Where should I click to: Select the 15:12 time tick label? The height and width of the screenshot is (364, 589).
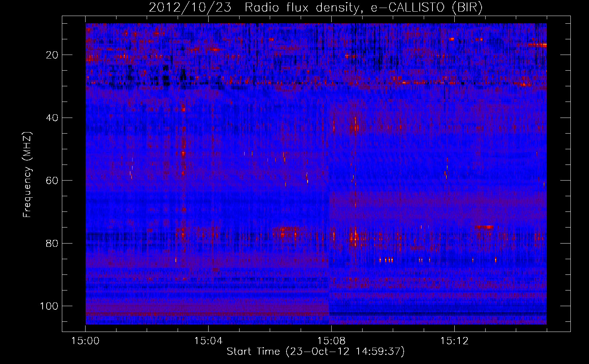pos(454,341)
